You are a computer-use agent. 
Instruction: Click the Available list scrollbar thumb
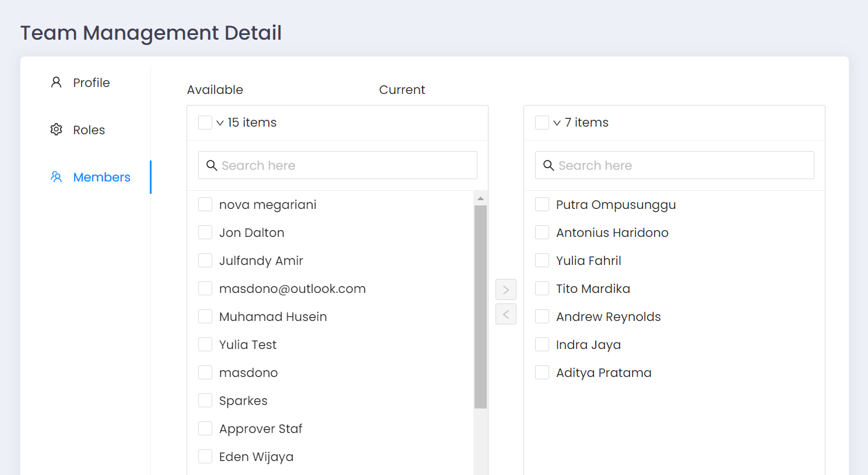coord(480,307)
